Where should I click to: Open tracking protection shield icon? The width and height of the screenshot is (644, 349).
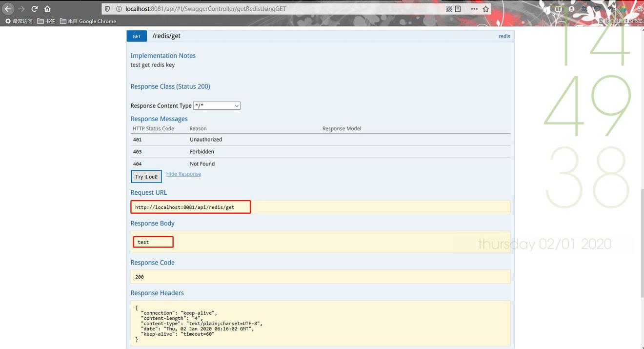click(108, 9)
